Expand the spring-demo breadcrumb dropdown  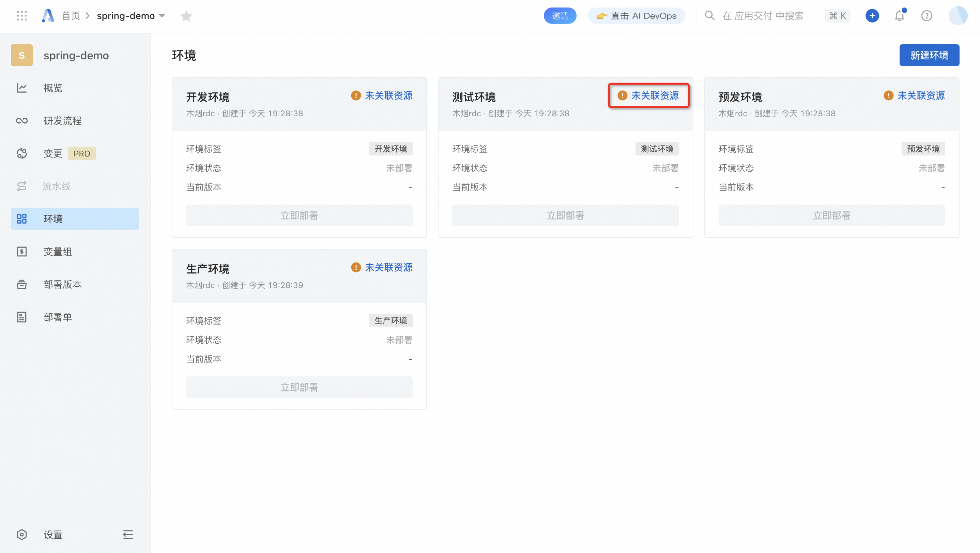pos(162,16)
